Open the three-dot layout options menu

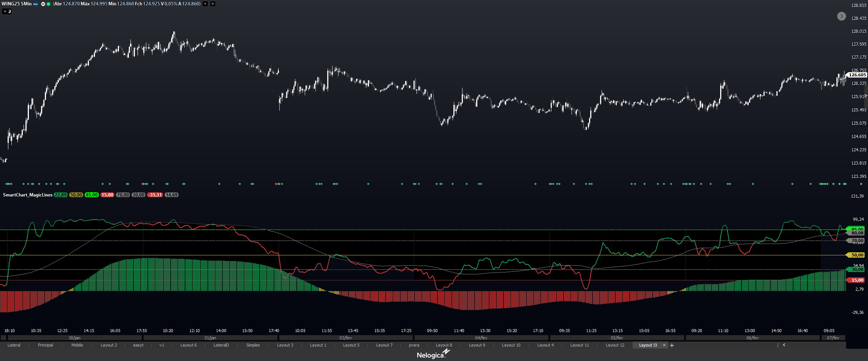pyautogui.click(x=778, y=345)
